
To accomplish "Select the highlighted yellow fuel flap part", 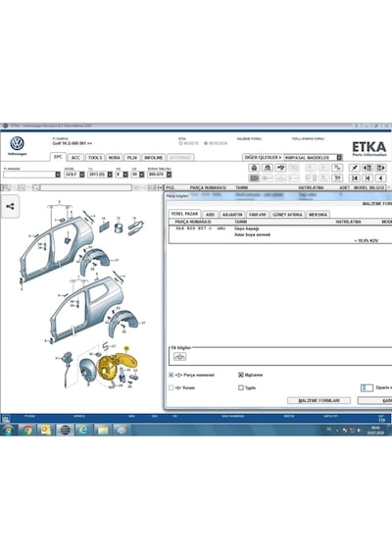I will point(118,367).
